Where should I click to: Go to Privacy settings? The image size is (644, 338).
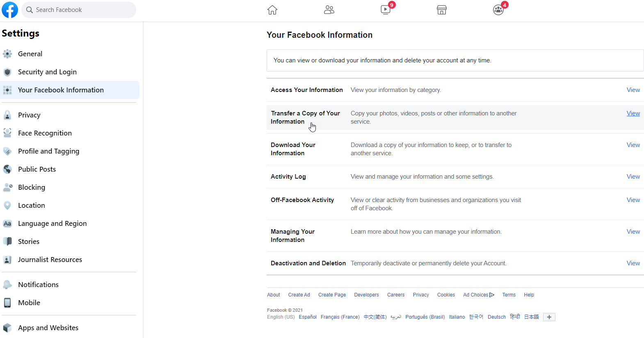pos(70,115)
